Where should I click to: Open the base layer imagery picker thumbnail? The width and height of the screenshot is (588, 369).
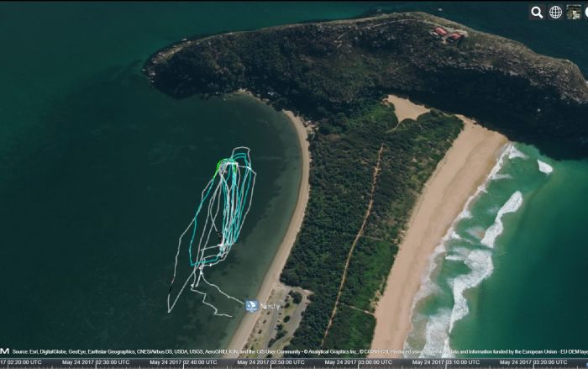pos(575,12)
